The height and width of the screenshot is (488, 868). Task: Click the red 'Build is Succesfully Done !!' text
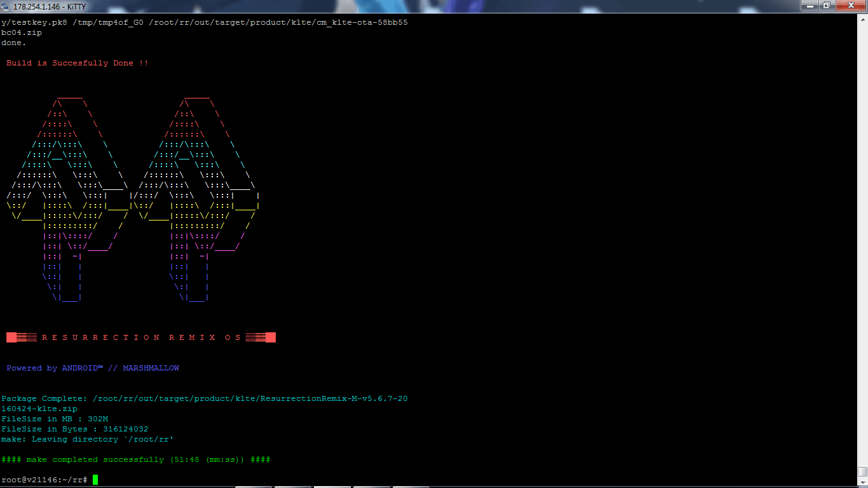(x=78, y=63)
